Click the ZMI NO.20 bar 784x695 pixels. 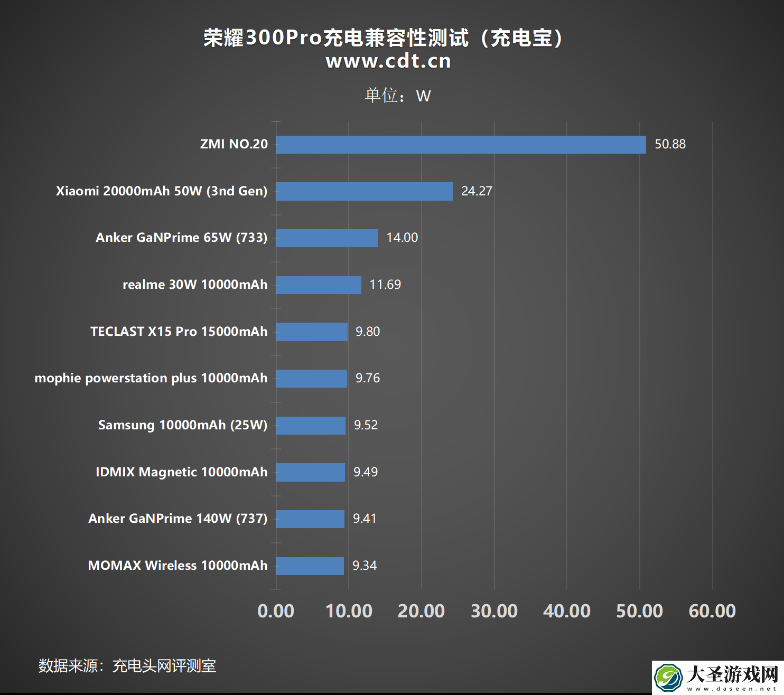[x=461, y=145]
